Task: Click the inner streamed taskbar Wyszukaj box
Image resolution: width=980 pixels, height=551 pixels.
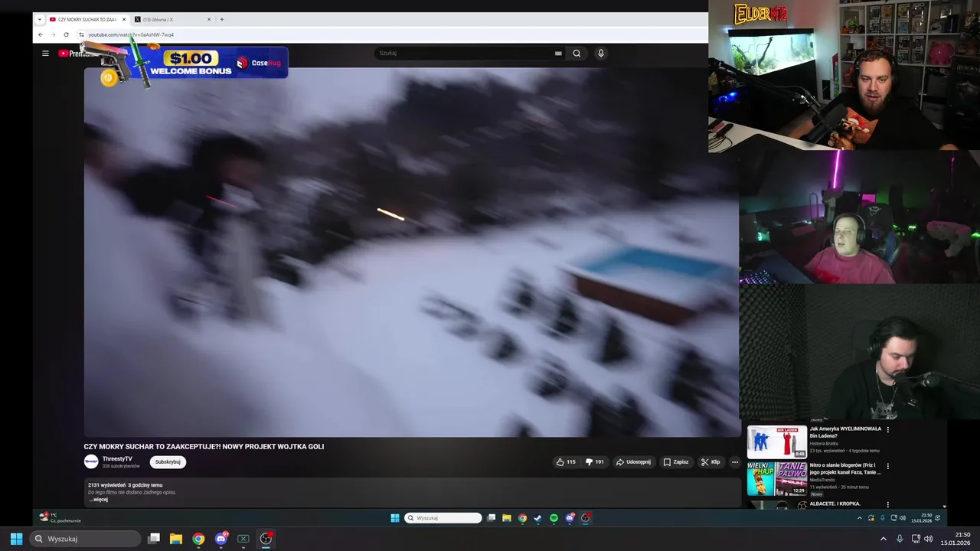Action: [443, 518]
